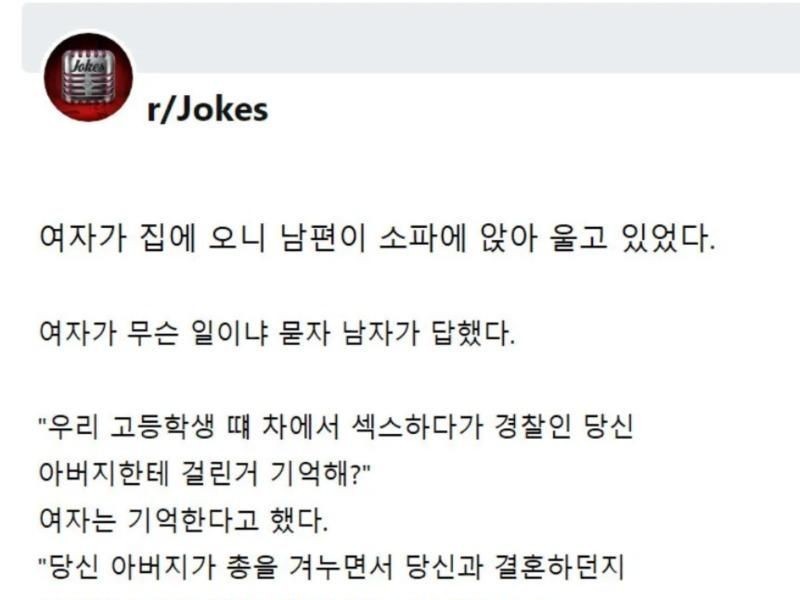
Task: Click "답했다." at the second line's end
Action: pyautogui.click(x=479, y=332)
